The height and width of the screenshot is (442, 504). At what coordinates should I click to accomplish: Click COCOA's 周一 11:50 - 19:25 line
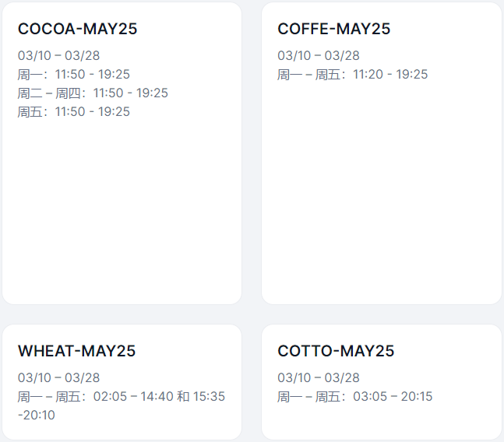[74, 75]
